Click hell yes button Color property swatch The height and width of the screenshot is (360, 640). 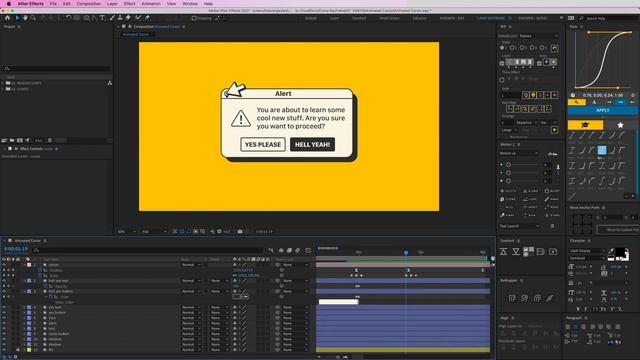[236, 297]
